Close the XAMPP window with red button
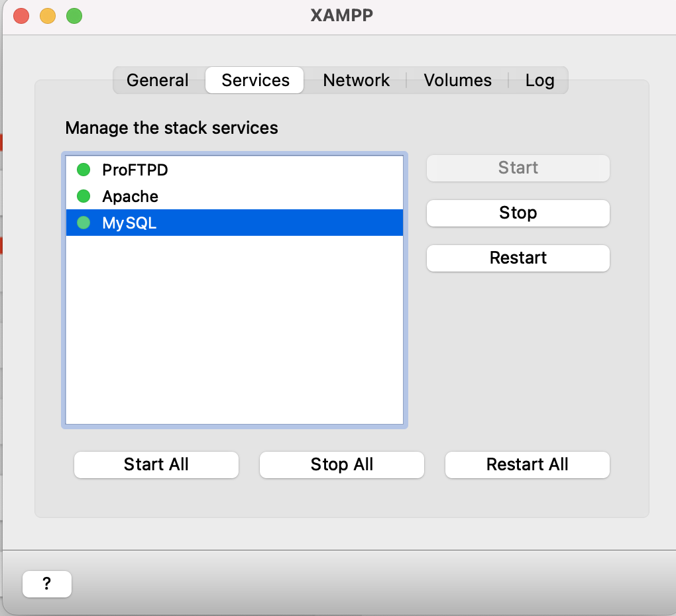 (x=21, y=16)
